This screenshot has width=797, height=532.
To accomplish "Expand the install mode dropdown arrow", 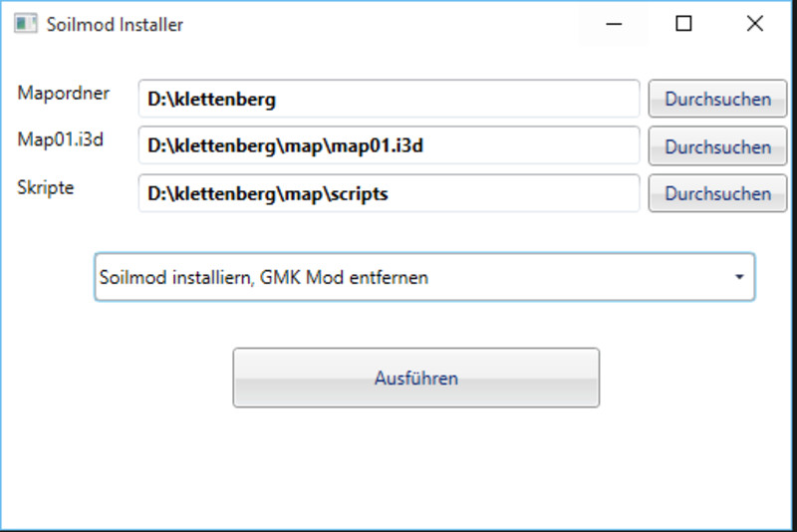I will (738, 277).
